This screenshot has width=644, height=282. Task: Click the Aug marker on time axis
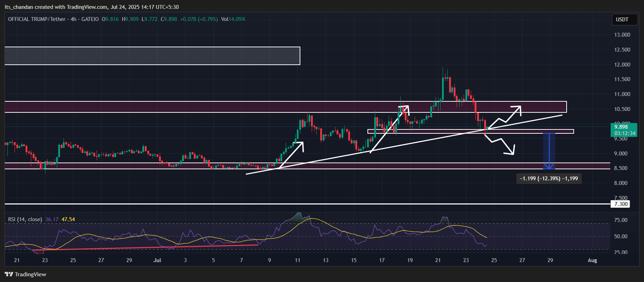(592, 260)
